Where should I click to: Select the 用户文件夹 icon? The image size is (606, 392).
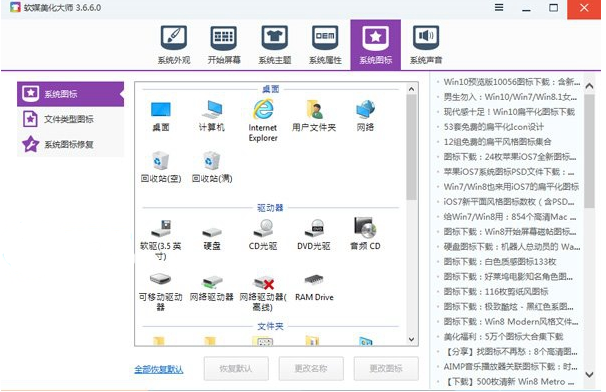tap(314, 116)
